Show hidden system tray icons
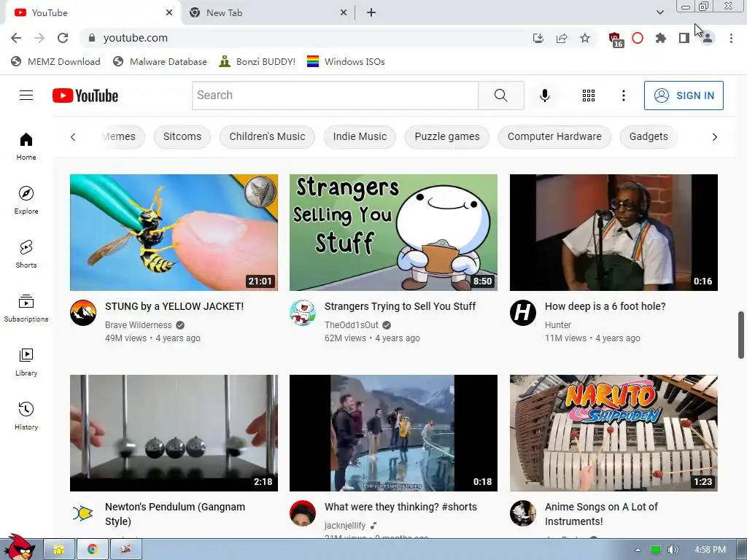This screenshot has height=560, width=747. pyautogui.click(x=638, y=550)
